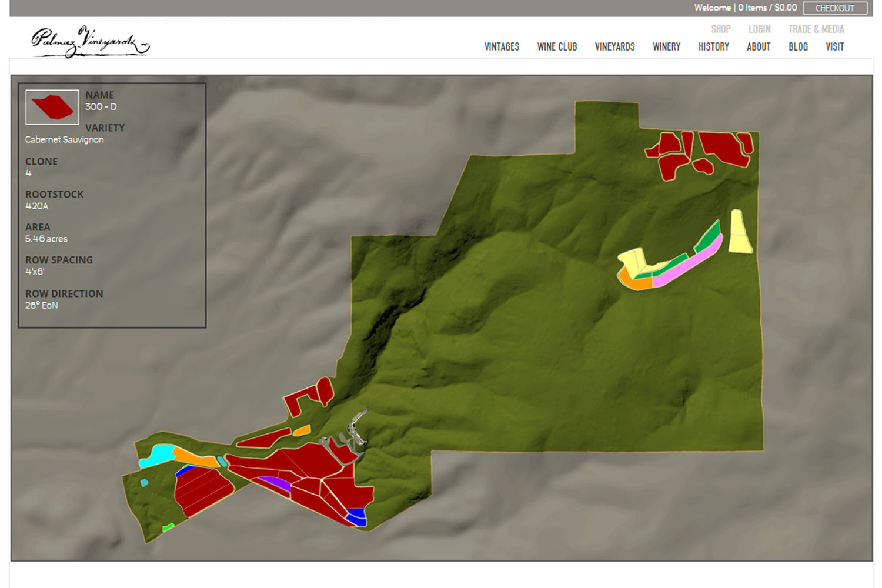Click the CHECKOUT button

pyautogui.click(x=834, y=8)
